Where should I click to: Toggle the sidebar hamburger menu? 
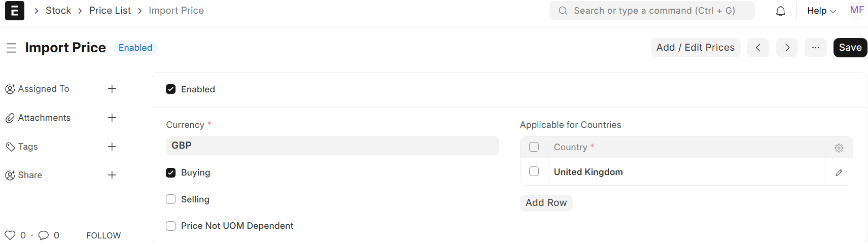[x=11, y=48]
